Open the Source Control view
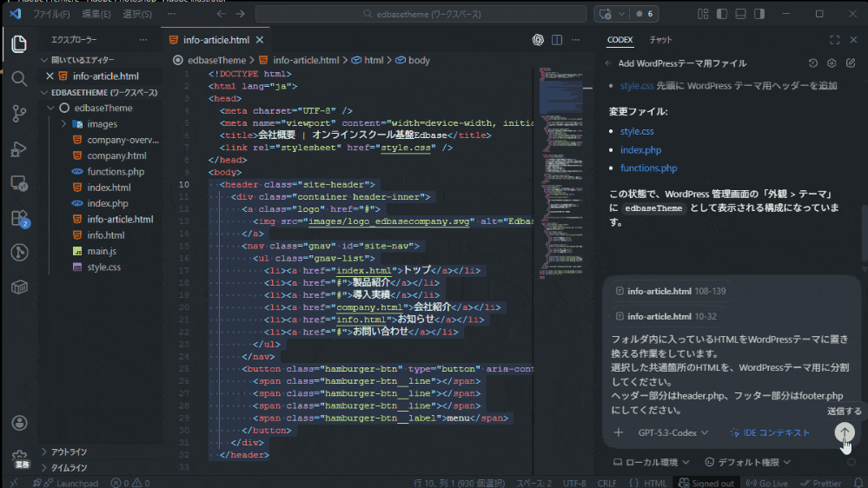868x488 pixels. click(19, 113)
